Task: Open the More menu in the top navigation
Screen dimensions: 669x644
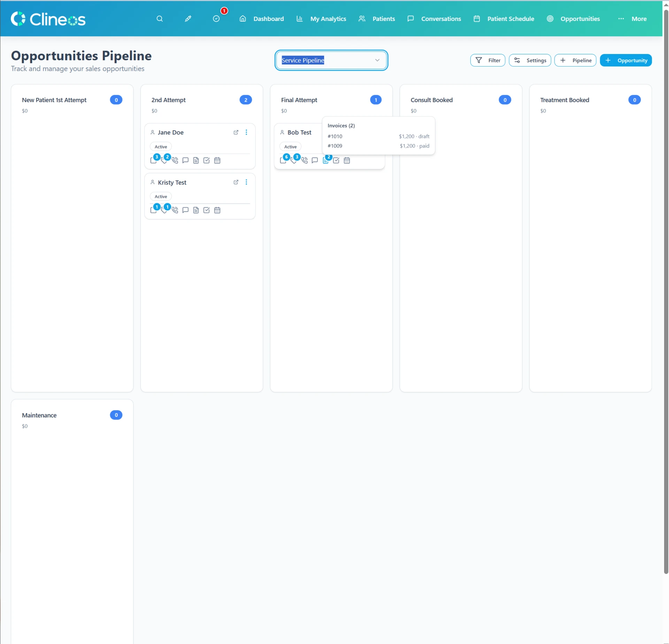Action: (632, 19)
